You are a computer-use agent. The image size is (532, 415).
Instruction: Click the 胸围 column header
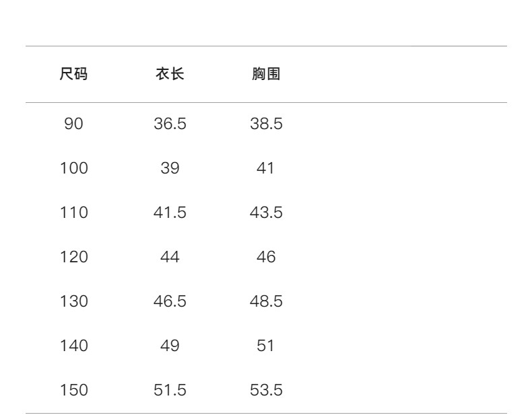tap(266, 75)
